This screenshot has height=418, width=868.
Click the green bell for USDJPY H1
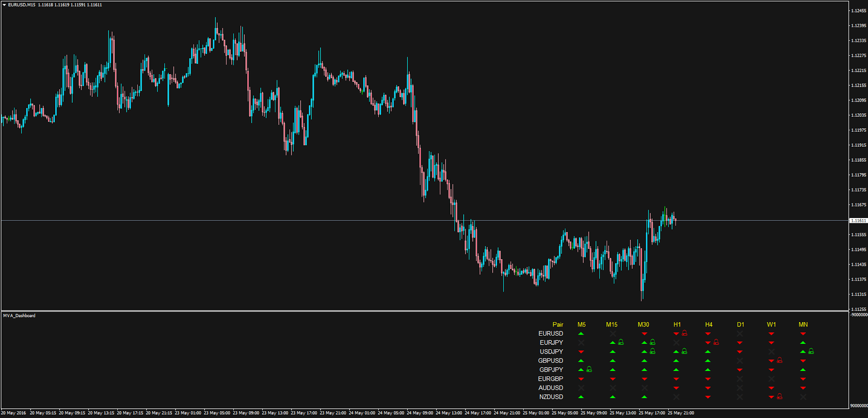click(685, 351)
